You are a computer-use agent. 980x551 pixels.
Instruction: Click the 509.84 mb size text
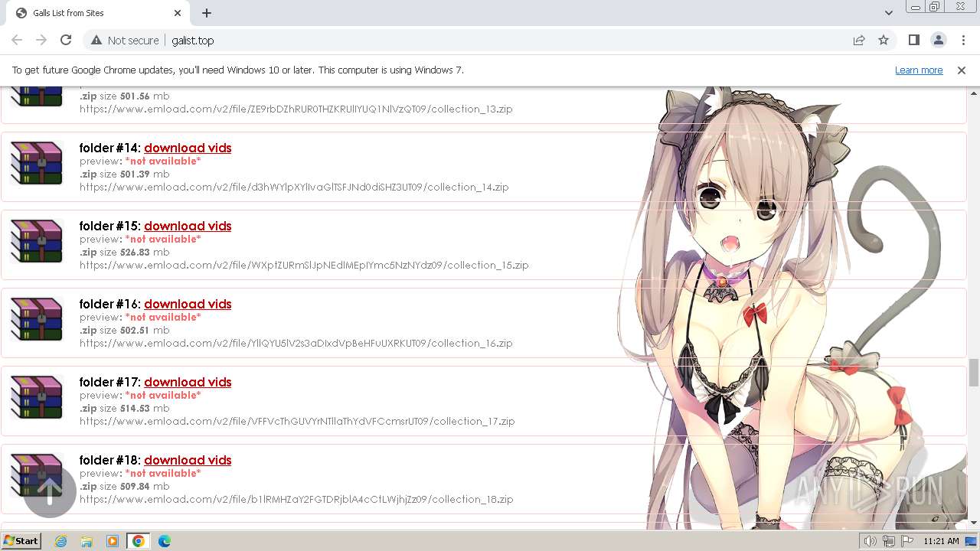(145, 486)
